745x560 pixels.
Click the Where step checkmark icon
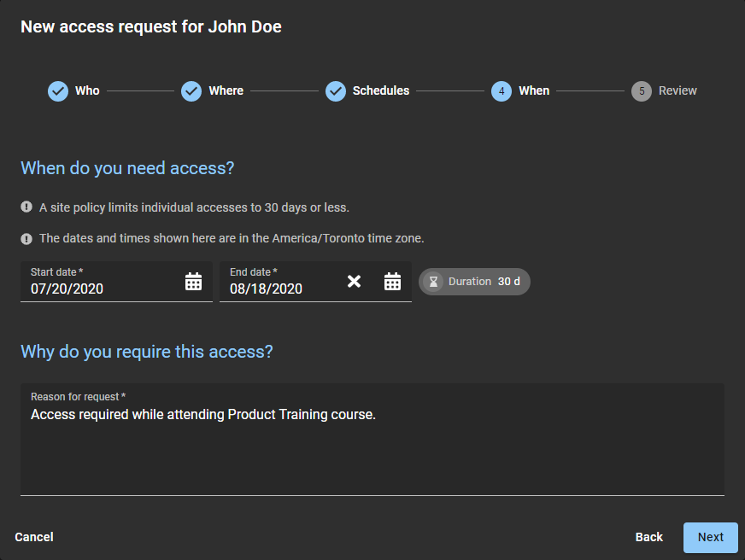point(191,90)
